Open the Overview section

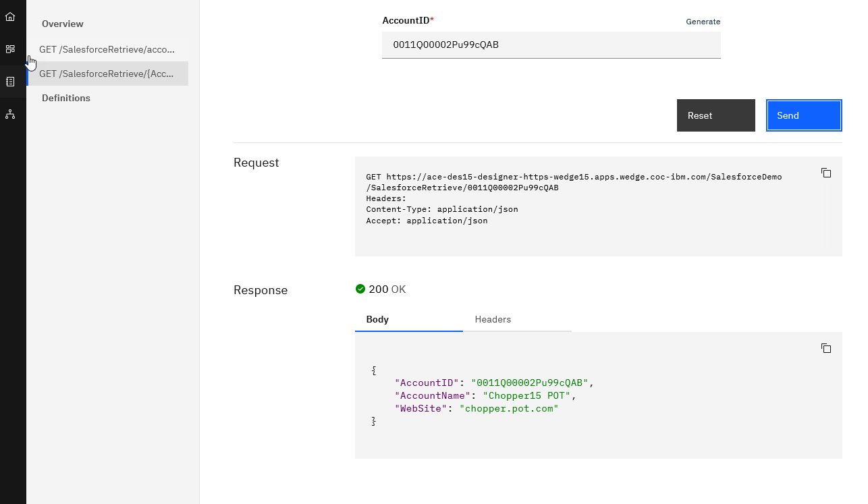click(63, 24)
